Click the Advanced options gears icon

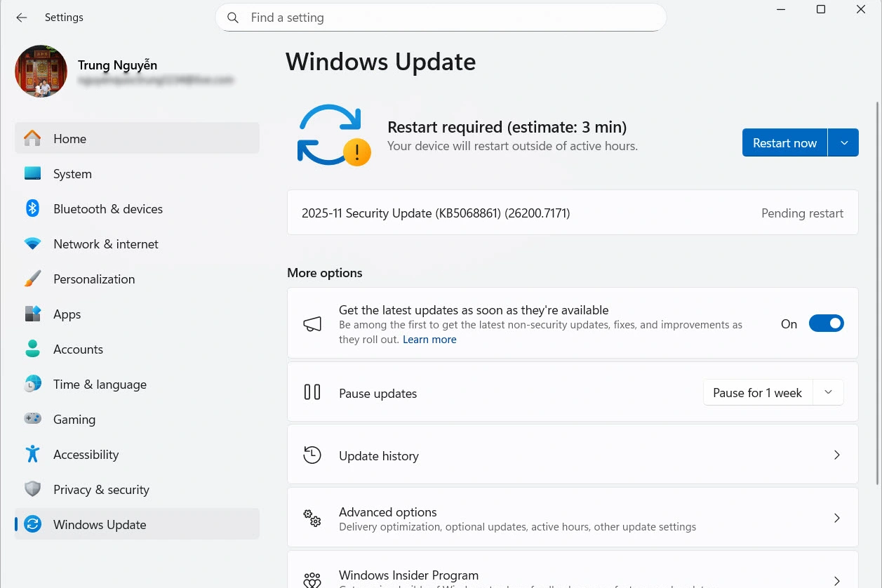coord(312,519)
